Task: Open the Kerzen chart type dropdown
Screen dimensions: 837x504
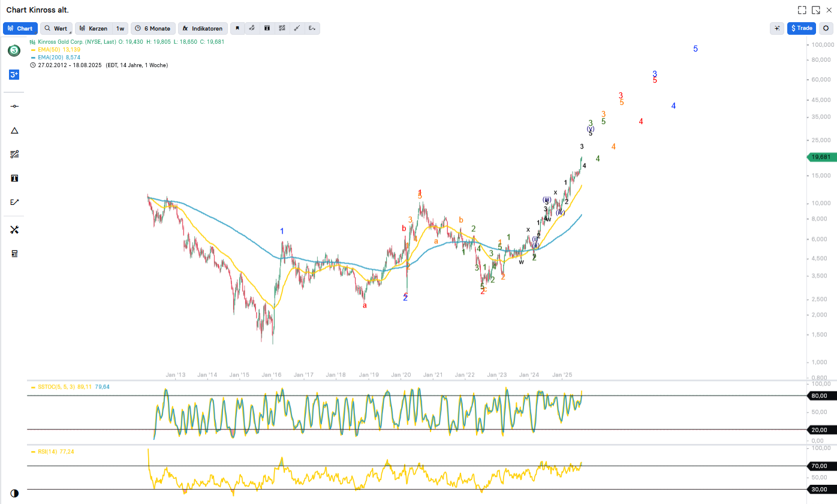Action: click(x=94, y=28)
